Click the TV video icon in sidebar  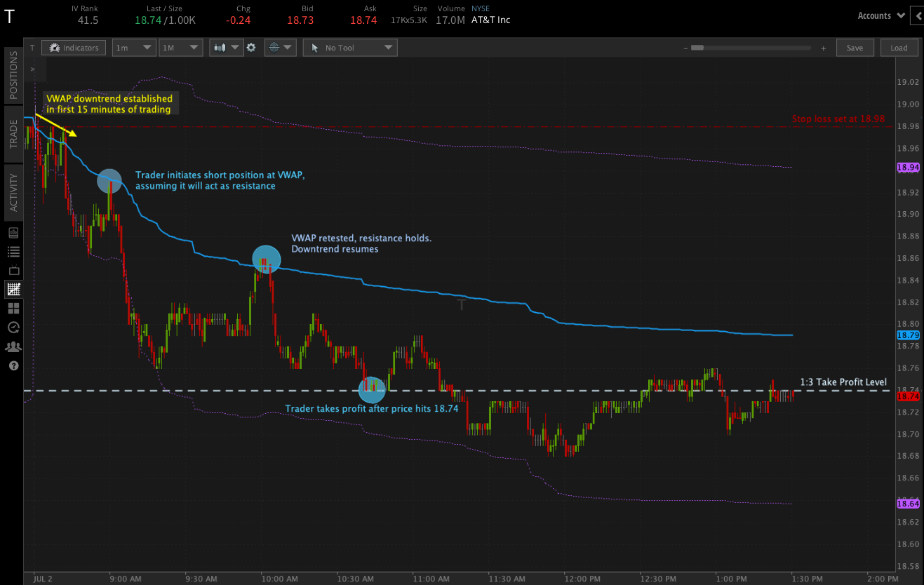13,270
